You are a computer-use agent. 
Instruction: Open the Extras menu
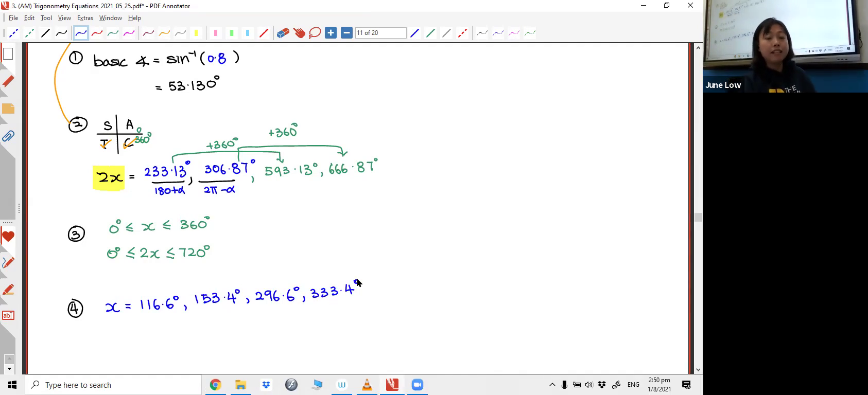[x=85, y=18]
